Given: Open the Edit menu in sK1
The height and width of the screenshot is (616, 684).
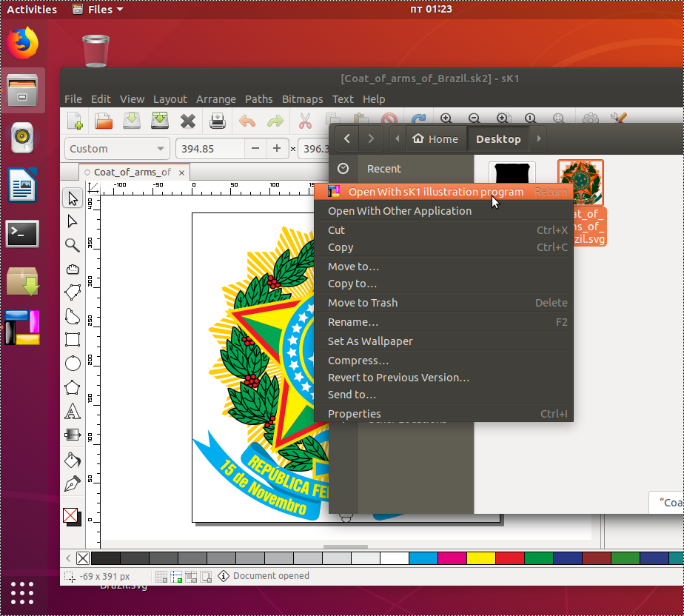Looking at the screenshot, I should point(101,99).
